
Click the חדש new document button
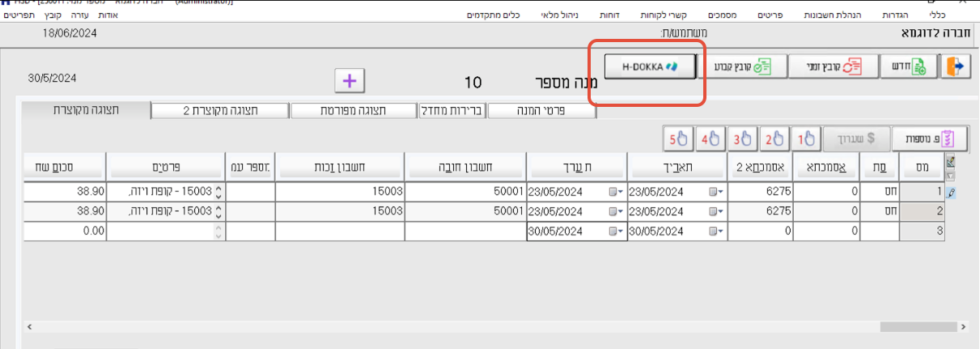tap(908, 67)
